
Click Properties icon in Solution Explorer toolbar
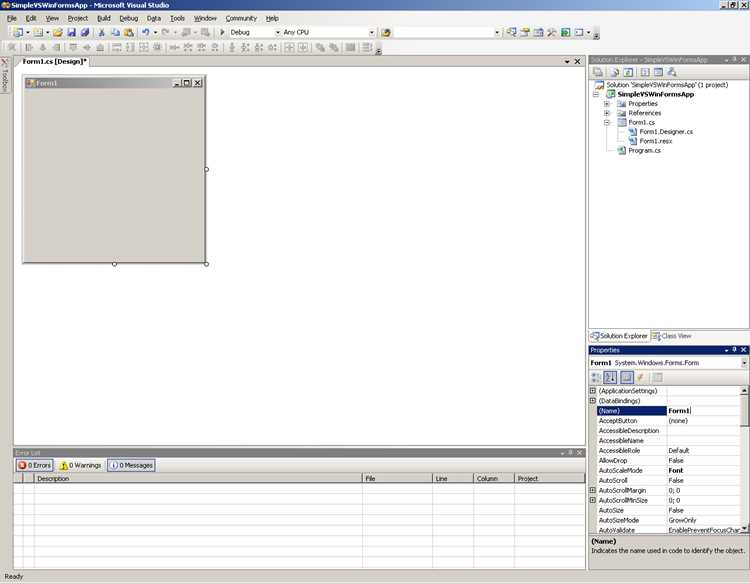[597, 72]
